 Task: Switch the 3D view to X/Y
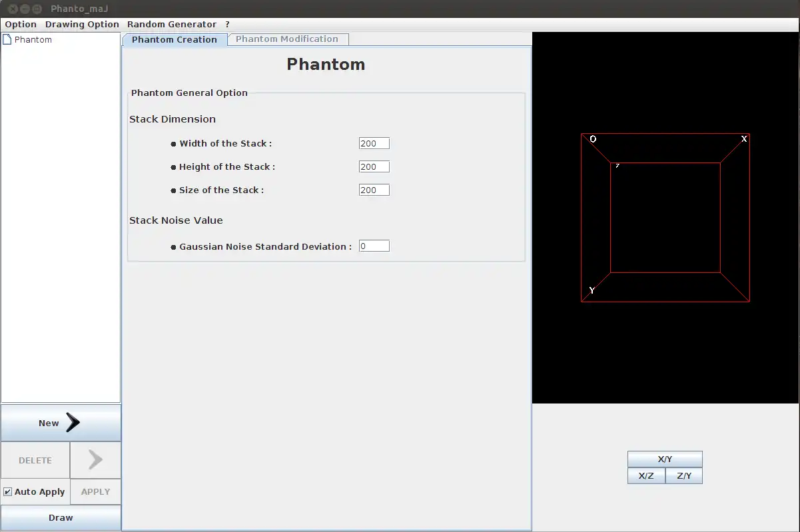coord(665,459)
